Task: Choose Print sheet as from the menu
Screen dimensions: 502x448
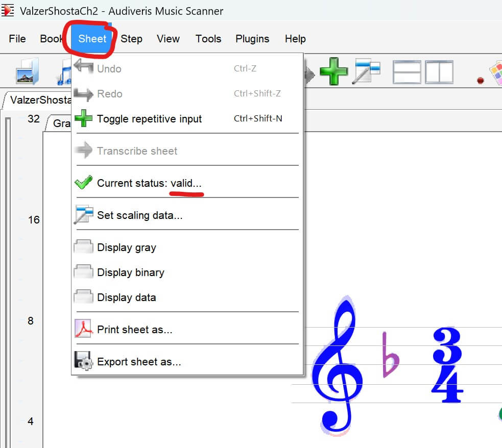Action: click(134, 330)
